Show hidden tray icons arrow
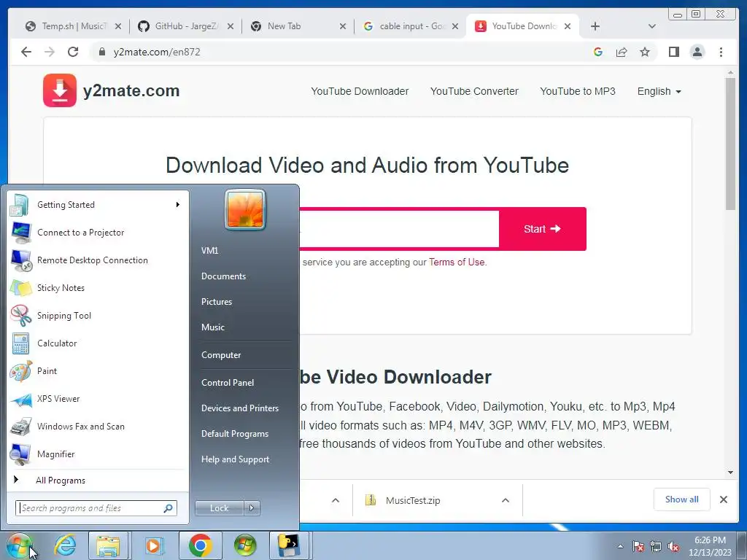The height and width of the screenshot is (560, 747). coord(620,547)
